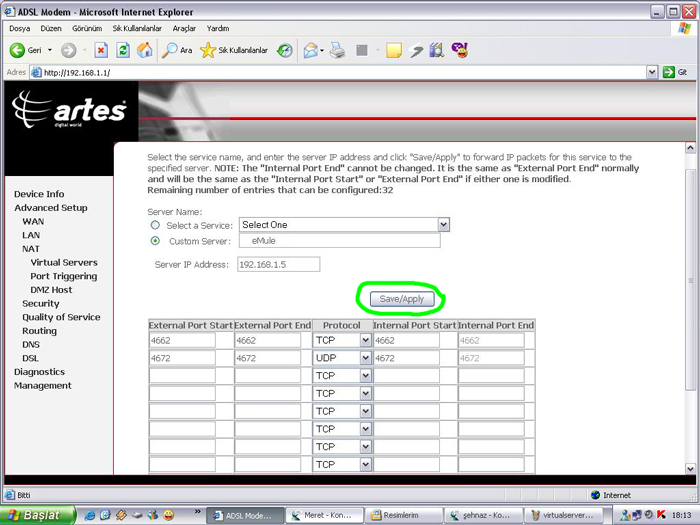Open the WAN settings link
The image size is (700, 525).
pos(33,221)
